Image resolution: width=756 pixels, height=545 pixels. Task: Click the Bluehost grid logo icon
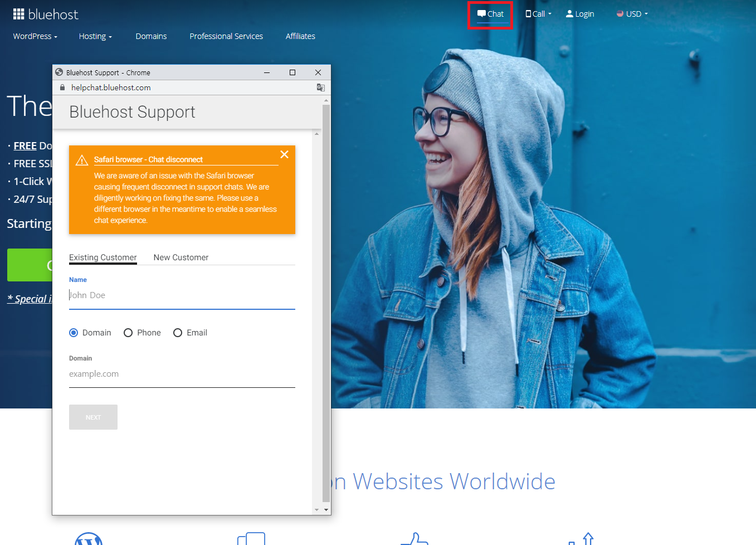[19, 14]
